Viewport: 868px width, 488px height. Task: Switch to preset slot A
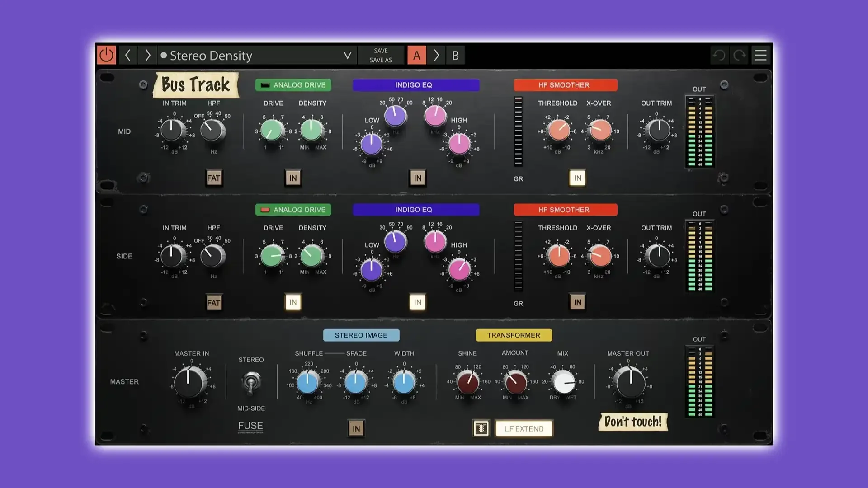tap(416, 55)
